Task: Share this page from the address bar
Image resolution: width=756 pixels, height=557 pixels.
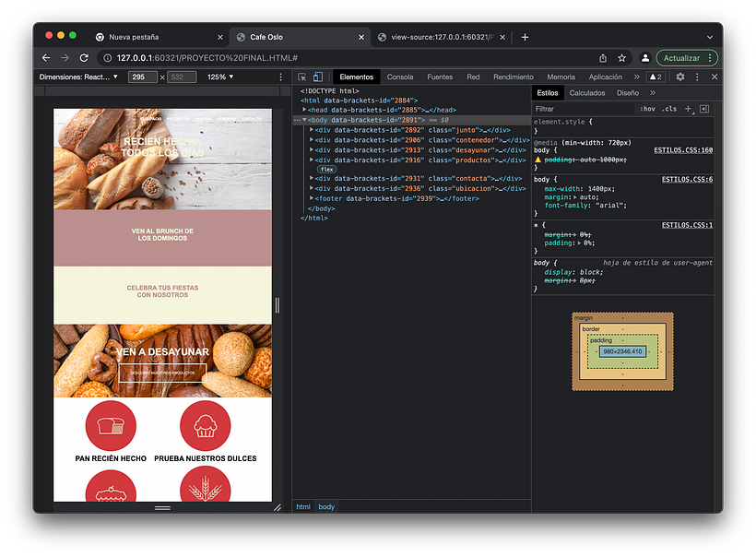Action: click(x=603, y=58)
